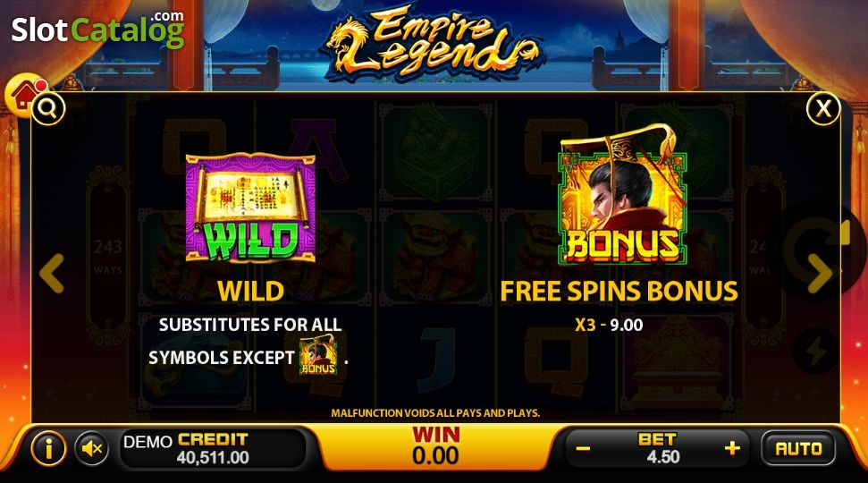The image size is (868, 483).
Task: Open the info paytable button
Action: coord(48,448)
